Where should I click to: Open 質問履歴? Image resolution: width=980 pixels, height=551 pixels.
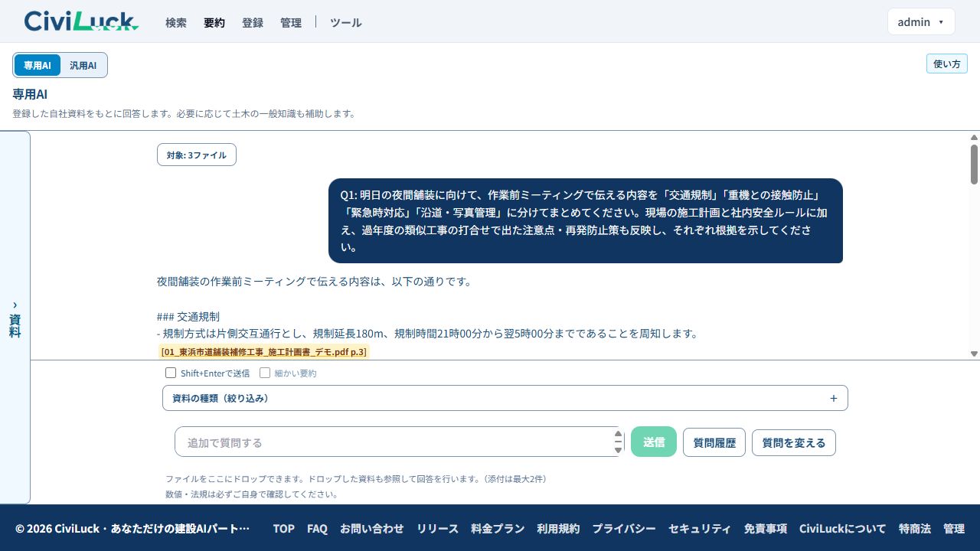pos(714,442)
